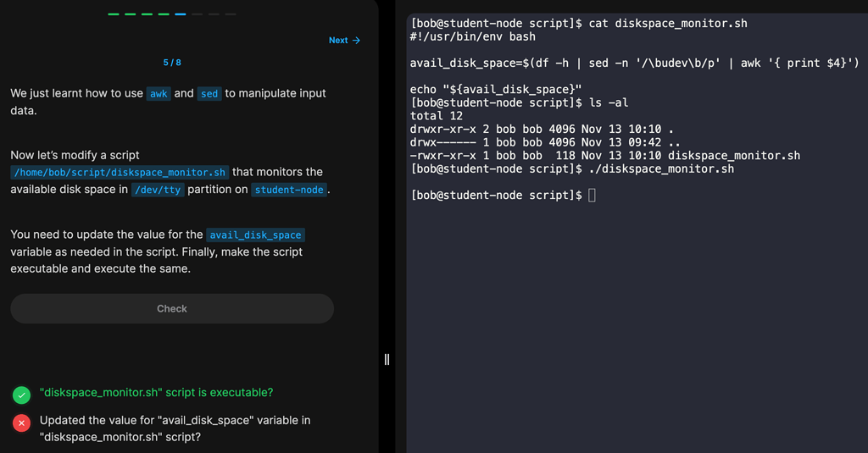This screenshot has width=868, height=453.
Task: Click the arrow icon beside Next
Action: 356,40
